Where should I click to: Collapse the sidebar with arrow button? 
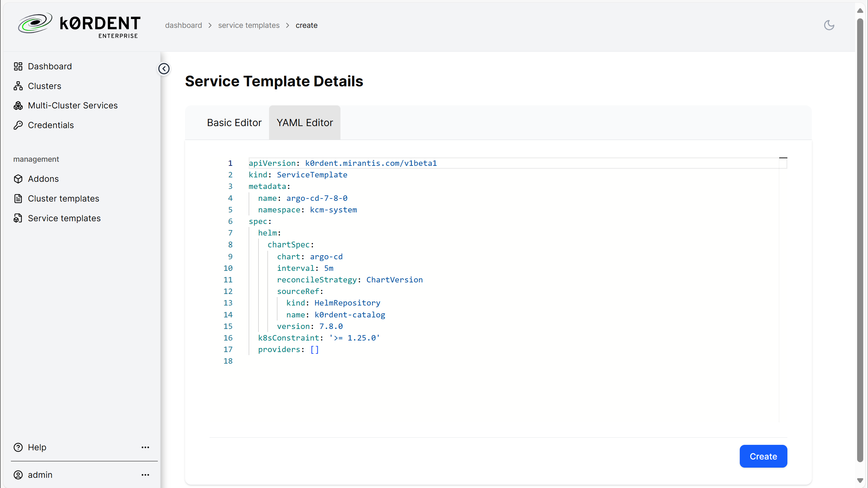[164, 69]
